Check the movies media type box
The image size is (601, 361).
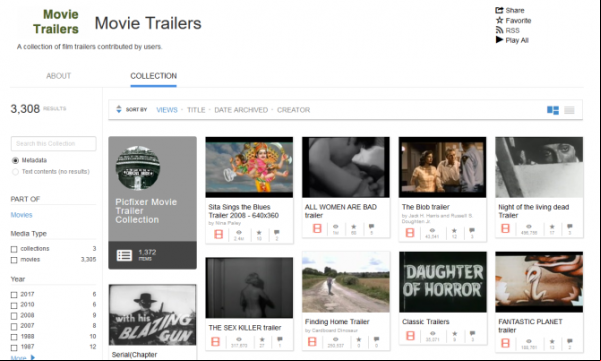point(14,260)
